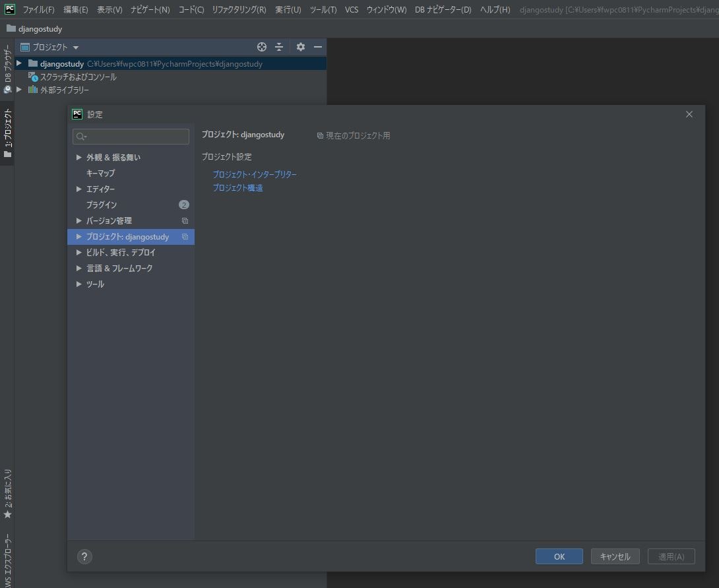This screenshot has width=719, height=588.
Task: Select プラグイン in settings list
Action: click(x=102, y=205)
